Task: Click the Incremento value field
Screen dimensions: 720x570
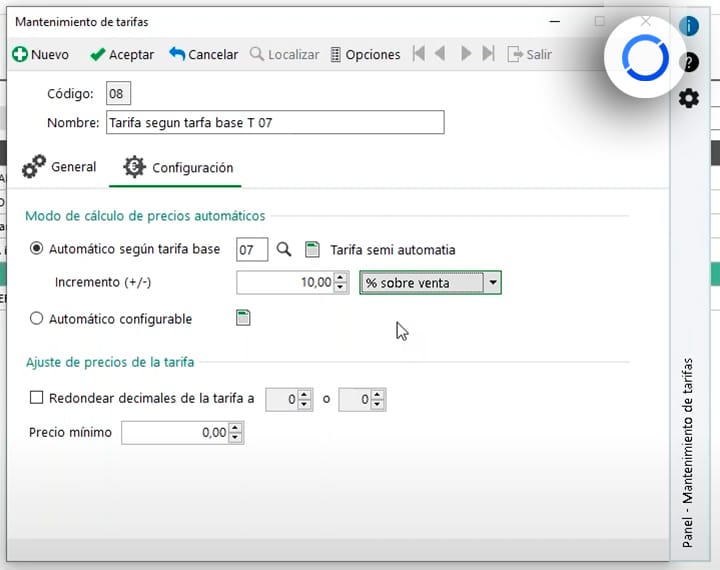Action: click(x=286, y=282)
